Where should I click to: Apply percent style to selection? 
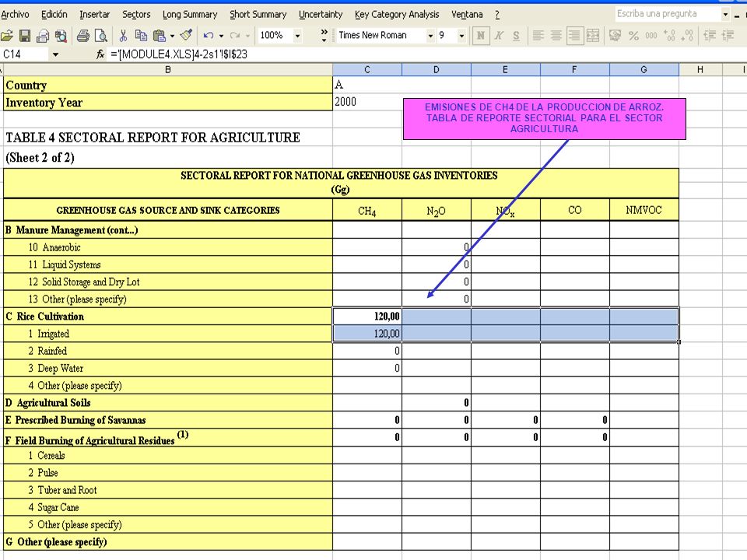tap(633, 35)
